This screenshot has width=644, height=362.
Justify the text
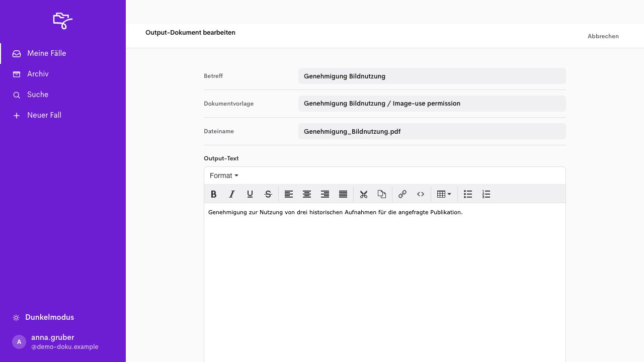[343, 194]
